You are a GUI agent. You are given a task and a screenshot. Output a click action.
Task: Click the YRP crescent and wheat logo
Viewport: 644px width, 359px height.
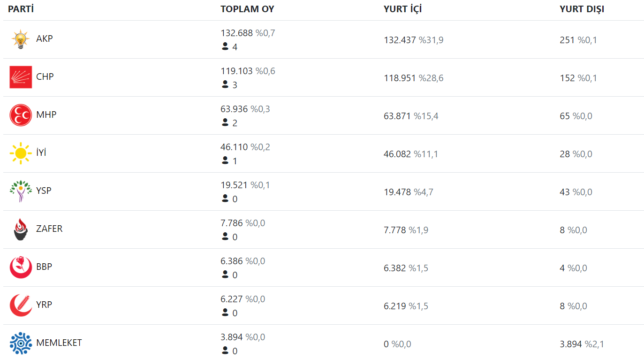pos(21,305)
